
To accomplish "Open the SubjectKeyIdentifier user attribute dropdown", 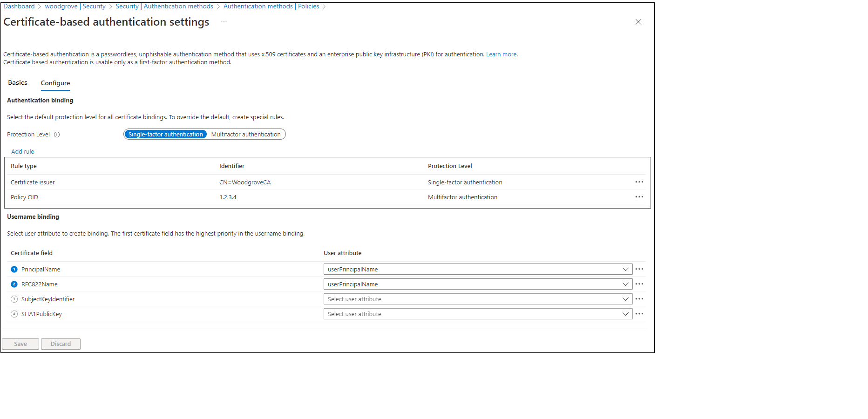I will coord(626,299).
